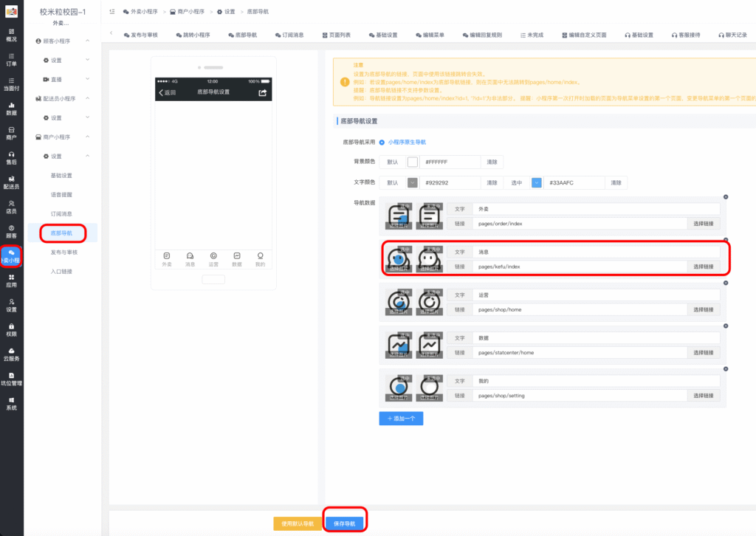Switch to the 页面列表 tab
Screen dimensions: 756x536
click(340, 35)
